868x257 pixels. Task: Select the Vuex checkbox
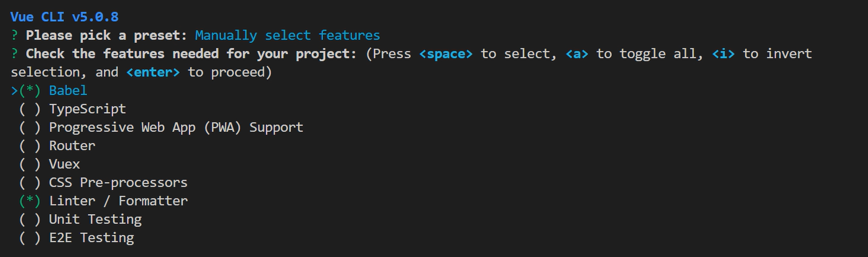point(30,164)
